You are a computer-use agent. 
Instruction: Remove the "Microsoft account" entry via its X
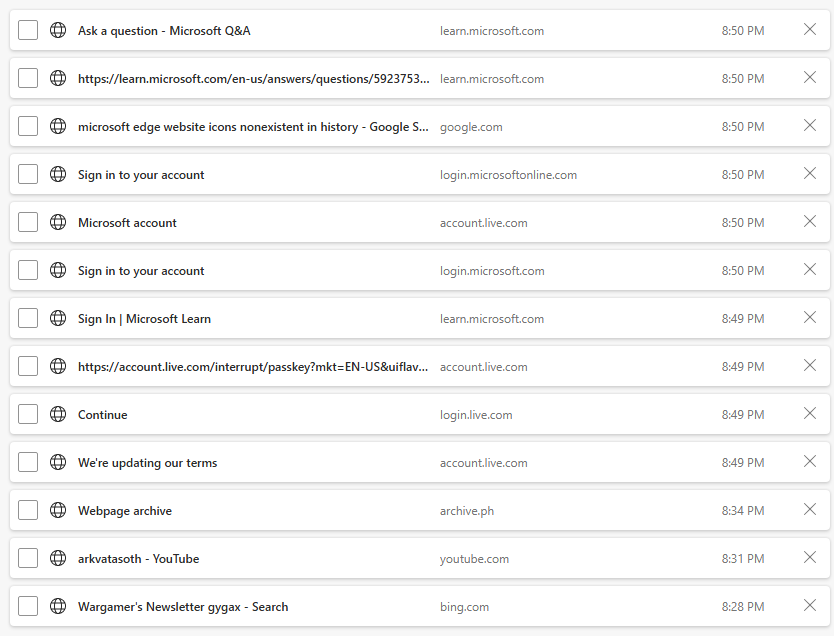[810, 221]
